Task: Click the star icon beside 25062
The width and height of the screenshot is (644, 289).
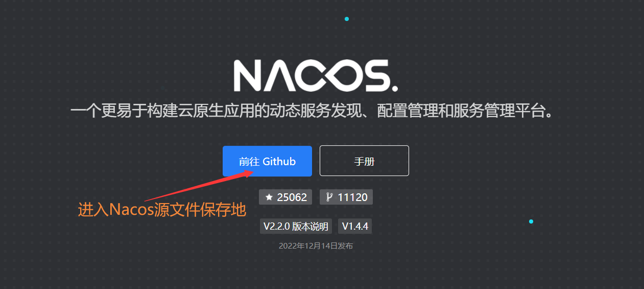Action: 269,197
